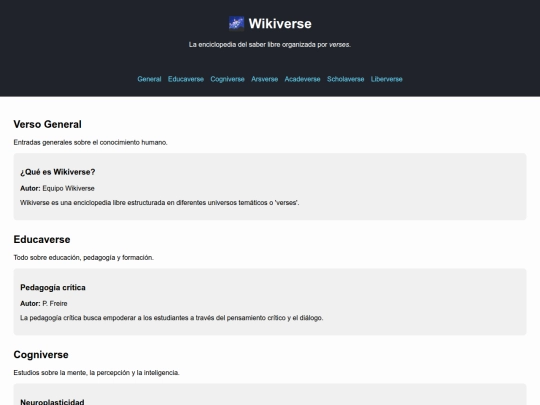Open the ¿Qué es Wikiverse? article card
Viewport: 540px width, 405px height.
[x=270, y=187]
